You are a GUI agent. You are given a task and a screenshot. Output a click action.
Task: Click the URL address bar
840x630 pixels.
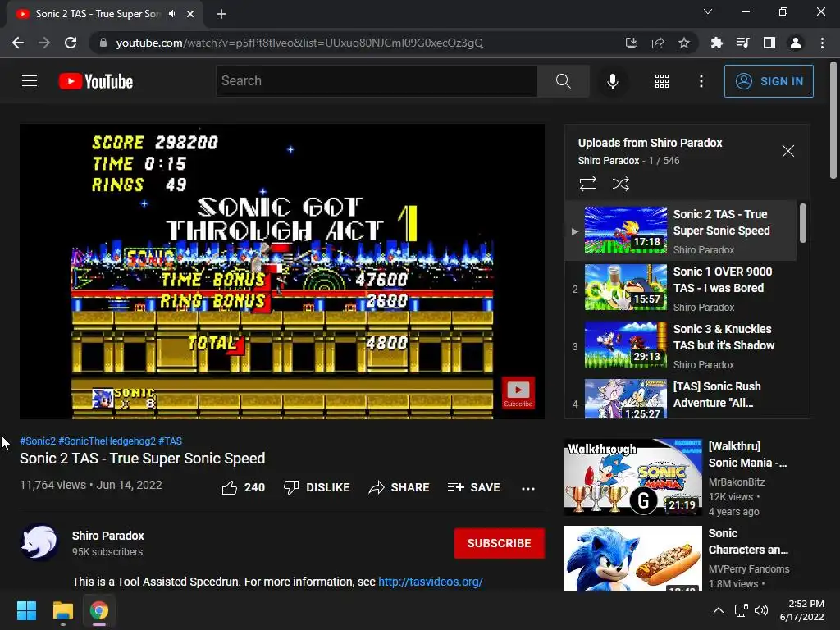[354, 43]
